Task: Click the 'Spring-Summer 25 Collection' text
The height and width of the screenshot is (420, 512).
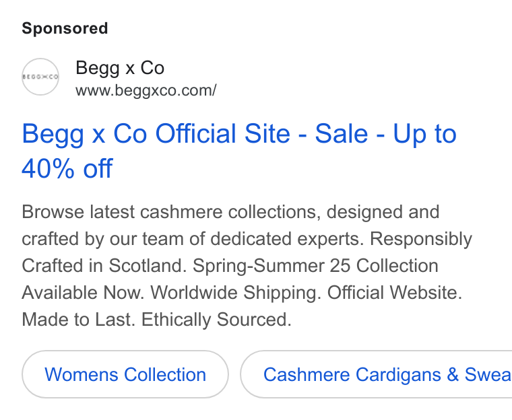Action: (315, 266)
